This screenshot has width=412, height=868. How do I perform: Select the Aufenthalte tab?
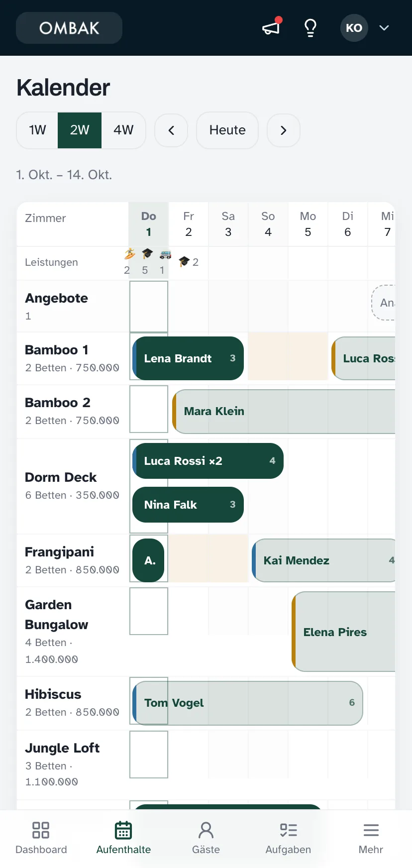(x=123, y=839)
